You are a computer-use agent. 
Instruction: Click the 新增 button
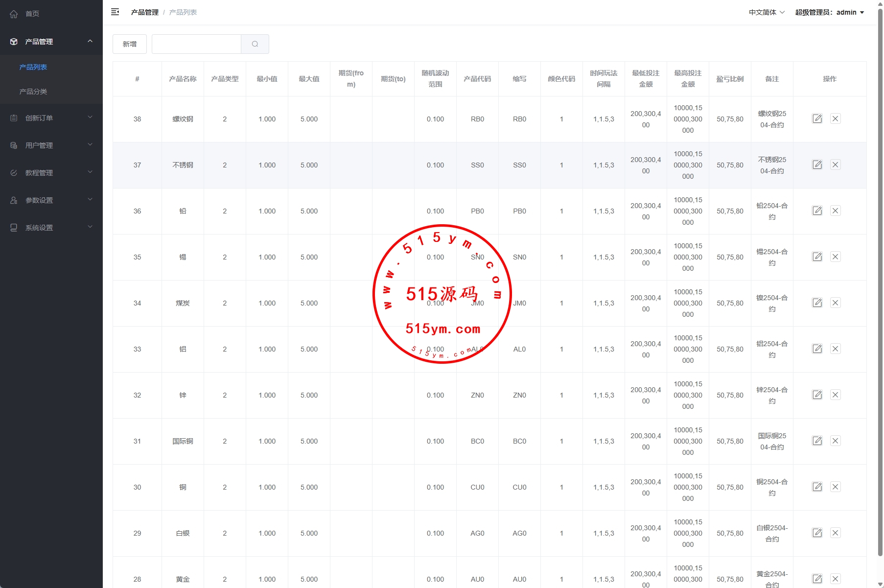click(130, 44)
